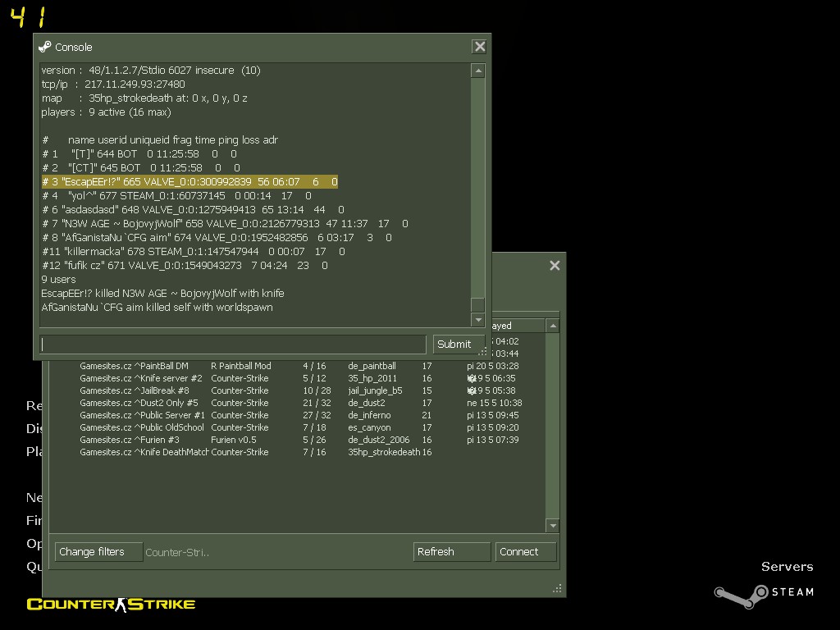Click the 10 / 28 players cell
This screenshot has width=840, height=630.
coord(317,390)
